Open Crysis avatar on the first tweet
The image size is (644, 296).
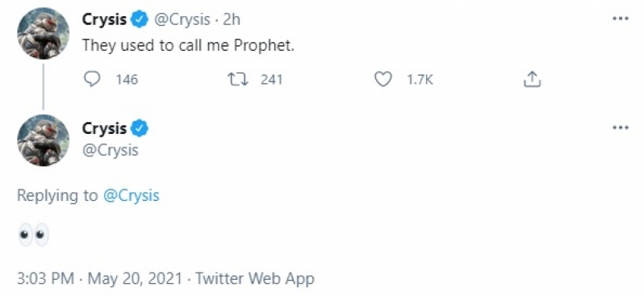pos(43,34)
